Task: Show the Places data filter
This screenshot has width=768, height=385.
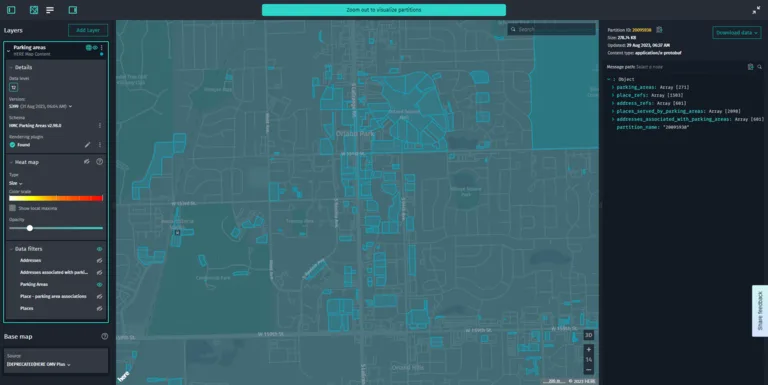Action: pyautogui.click(x=99, y=308)
